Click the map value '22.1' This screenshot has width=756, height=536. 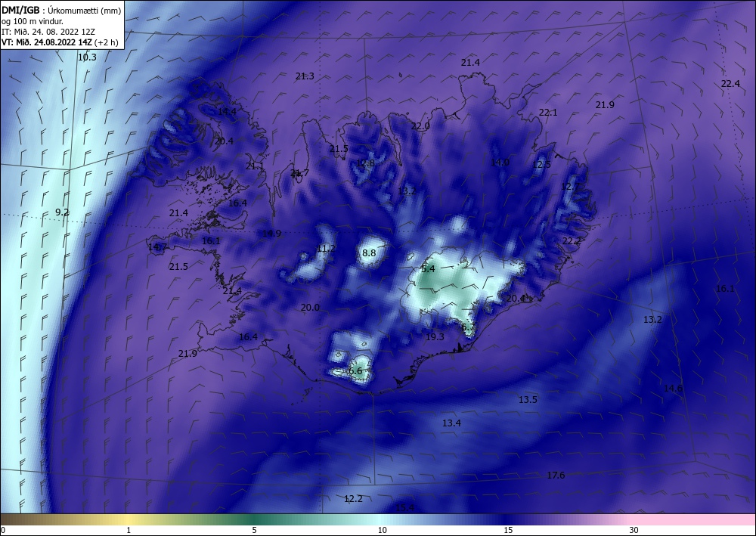547,113
